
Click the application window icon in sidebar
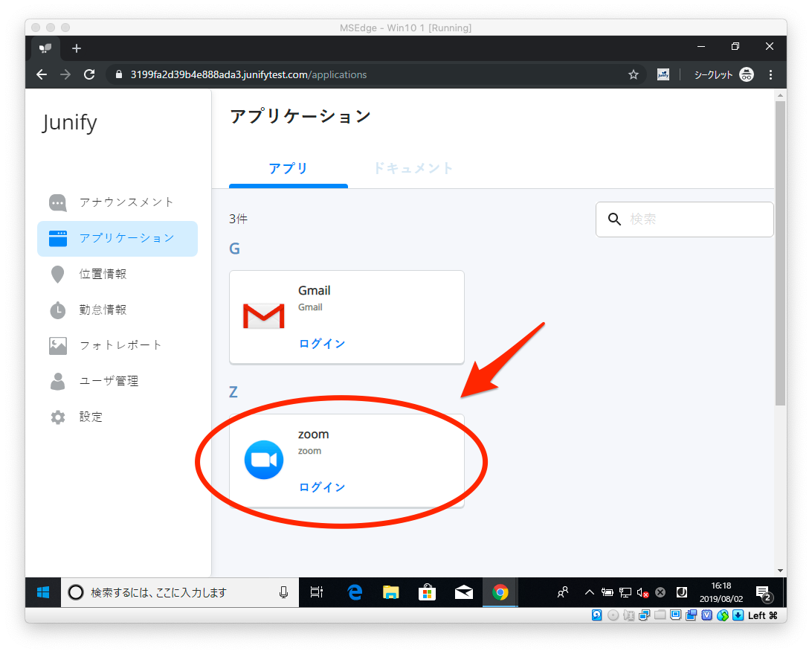(57, 238)
